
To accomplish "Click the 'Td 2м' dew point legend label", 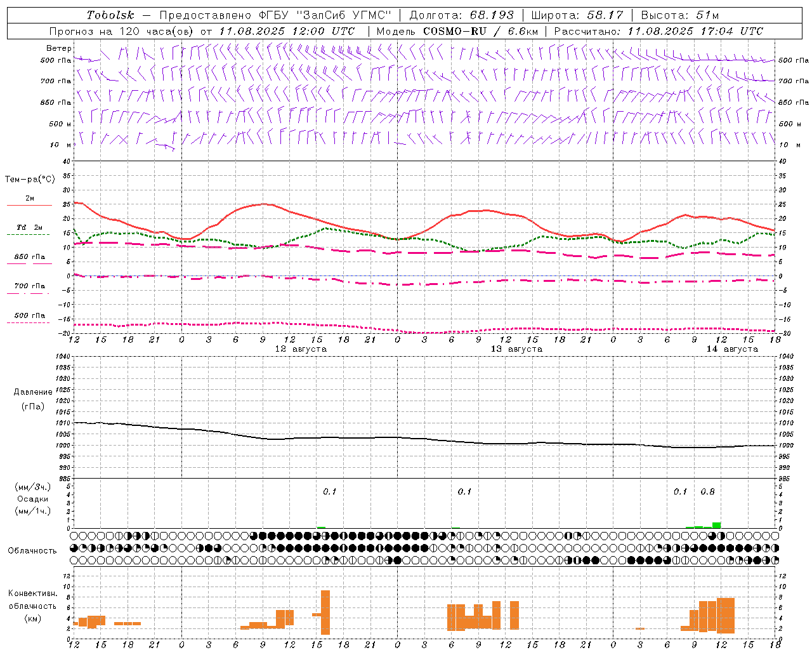I will click(30, 227).
